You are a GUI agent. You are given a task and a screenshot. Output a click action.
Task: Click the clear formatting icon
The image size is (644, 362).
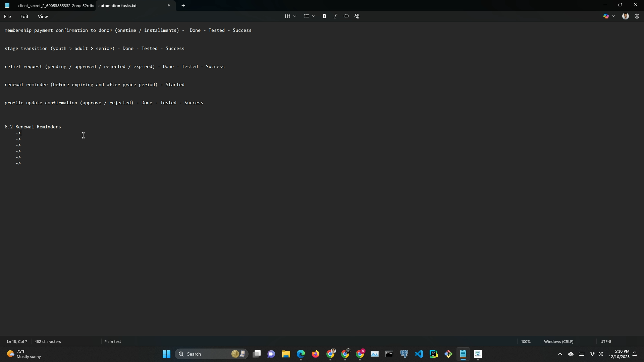tap(357, 16)
